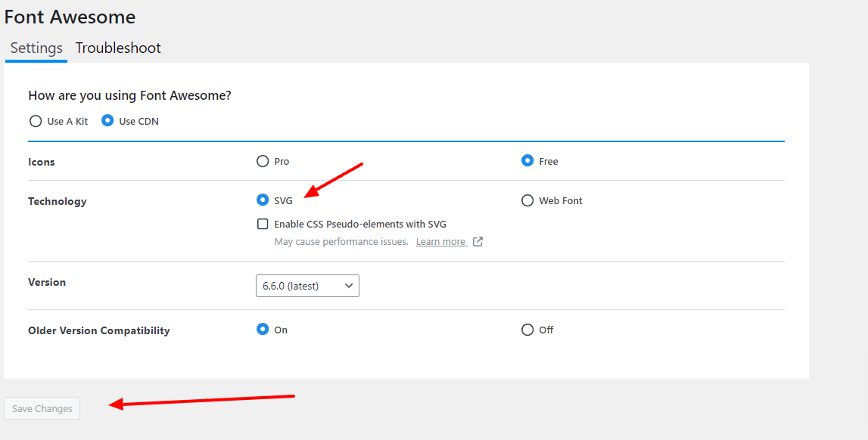Click the Version row label

click(47, 282)
